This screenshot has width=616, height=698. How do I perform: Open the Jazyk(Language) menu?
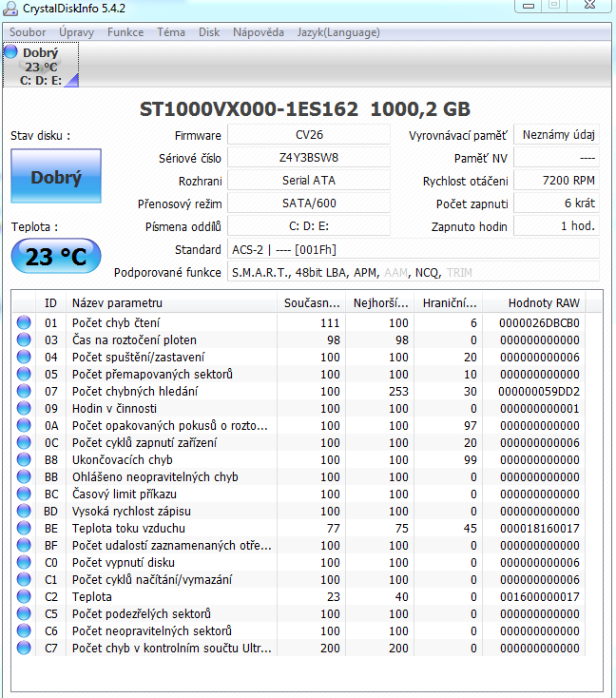tap(338, 32)
